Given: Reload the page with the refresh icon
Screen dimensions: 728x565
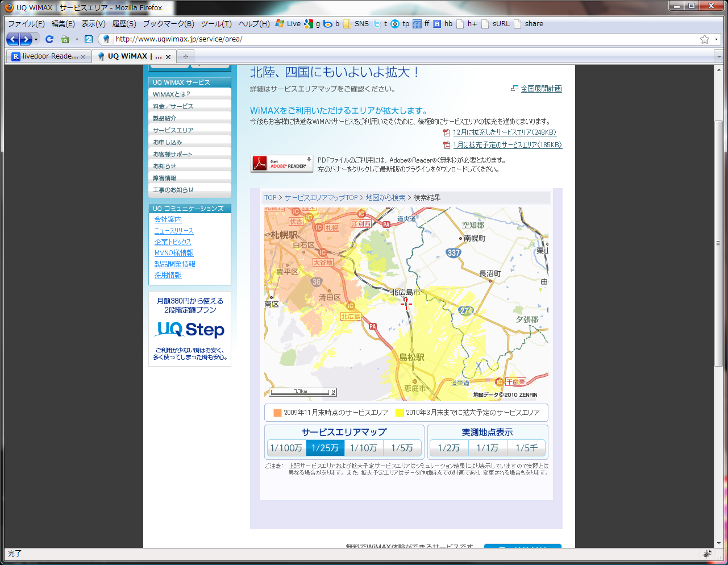Looking at the screenshot, I should [49, 39].
